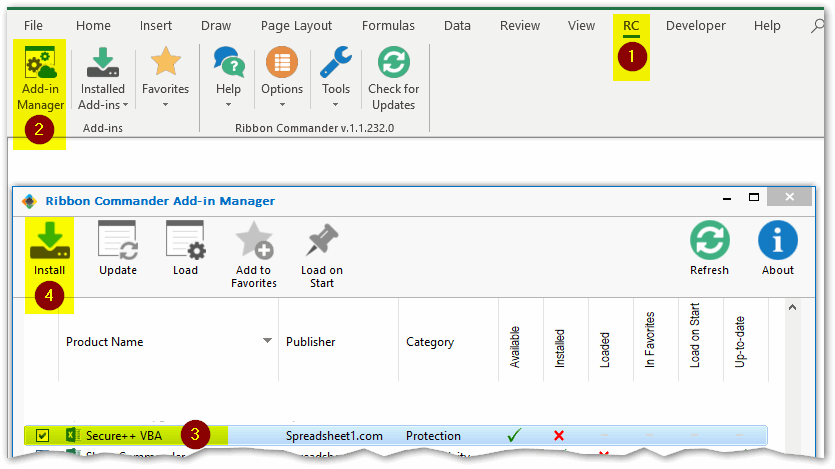The image size is (835, 469).
Task: Click the Refresh icon in Add-in Manager
Action: (710, 240)
